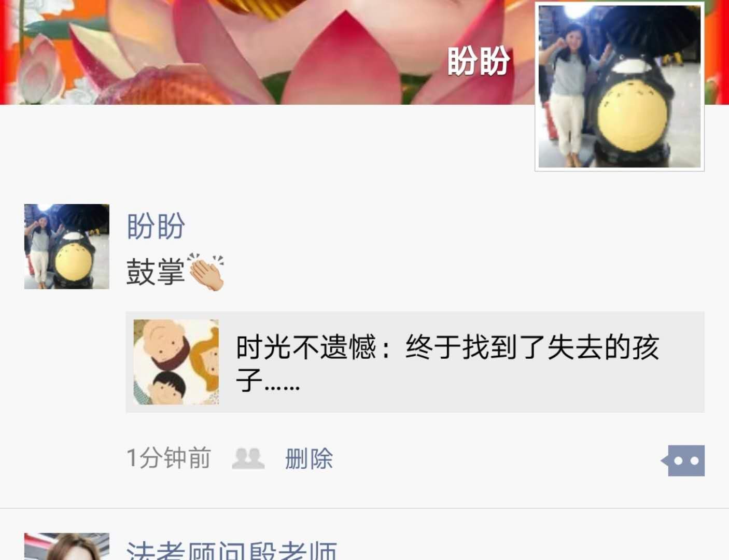Open the shared article 时光不遗憾 card
Image resolution: width=729 pixels, height=560 pixels.
[x=415, y=362]
